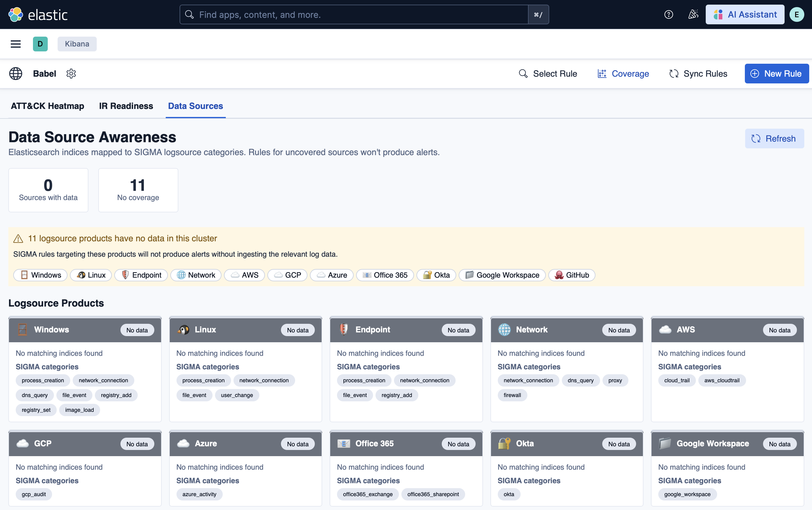Click the proxy category tag
Viewport: 812px width, 510px height.
coord(615,380)
